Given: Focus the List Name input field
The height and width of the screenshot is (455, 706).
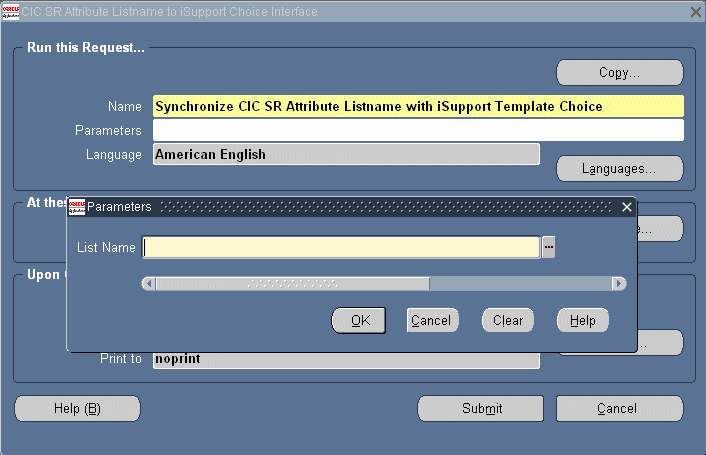Looking at the screenshot, I should (x=341, y=247).
